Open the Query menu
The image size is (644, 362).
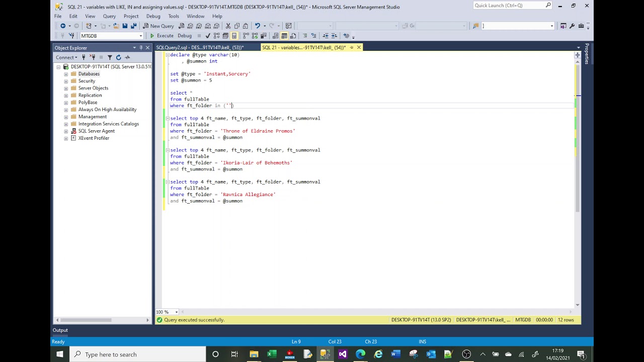coord(109,16)
